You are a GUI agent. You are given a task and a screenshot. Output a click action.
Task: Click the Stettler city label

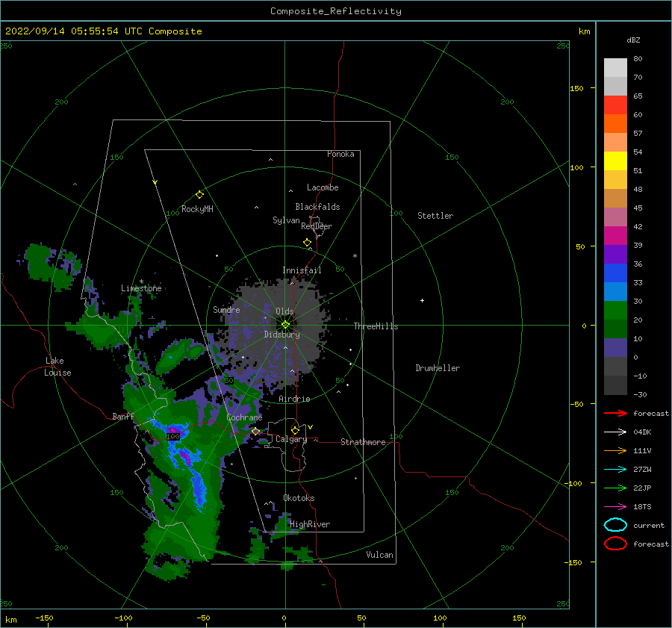[x=435, y=216]
